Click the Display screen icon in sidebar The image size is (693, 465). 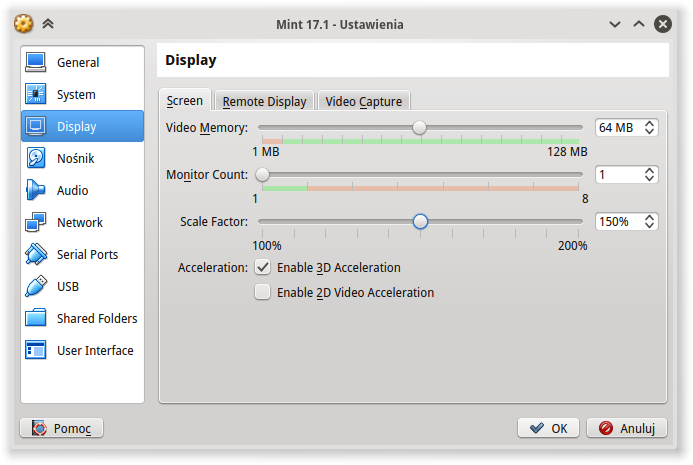point(35,126)
